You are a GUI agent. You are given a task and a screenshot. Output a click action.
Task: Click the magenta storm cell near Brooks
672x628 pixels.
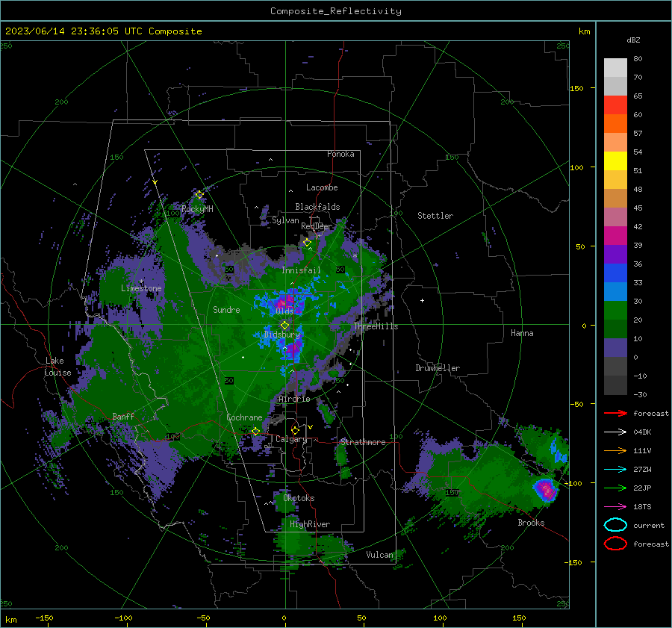[546, 489]
